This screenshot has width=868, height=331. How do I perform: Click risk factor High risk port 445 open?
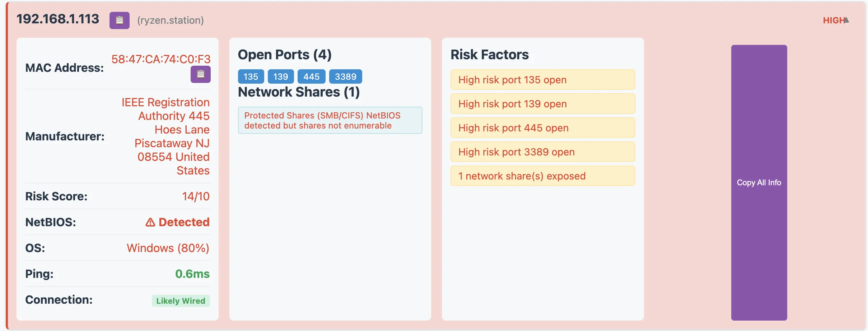click(543, 128)
